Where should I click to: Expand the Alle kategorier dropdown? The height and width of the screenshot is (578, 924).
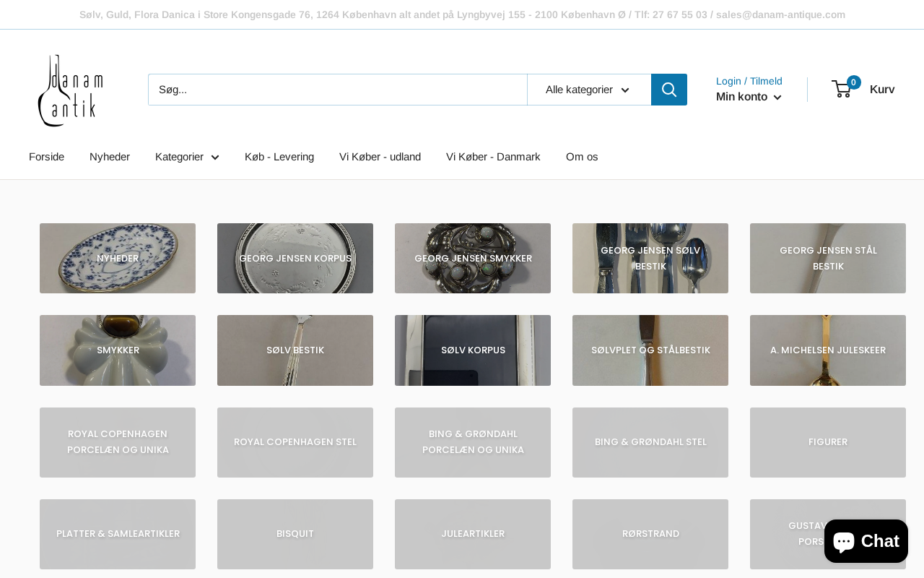point(588,90)
